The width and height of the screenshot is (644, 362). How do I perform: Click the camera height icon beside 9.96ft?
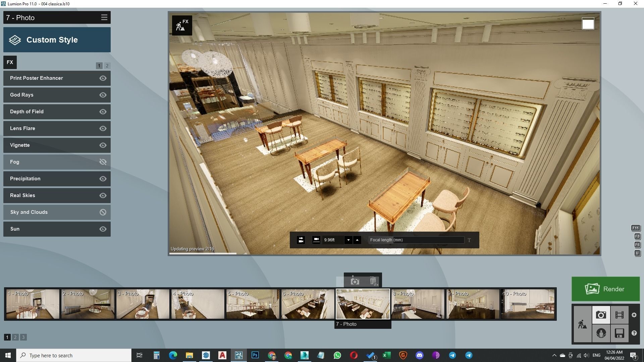click(316, 240)
